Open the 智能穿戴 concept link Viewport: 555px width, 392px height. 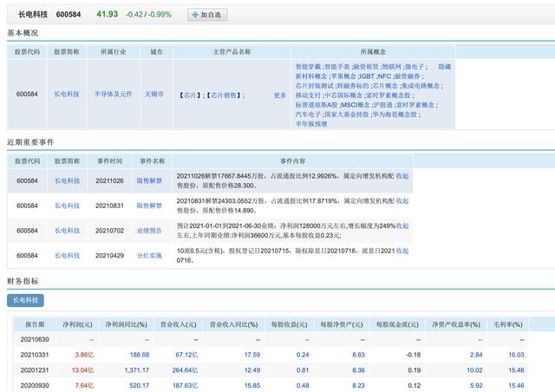click(308, 66)
